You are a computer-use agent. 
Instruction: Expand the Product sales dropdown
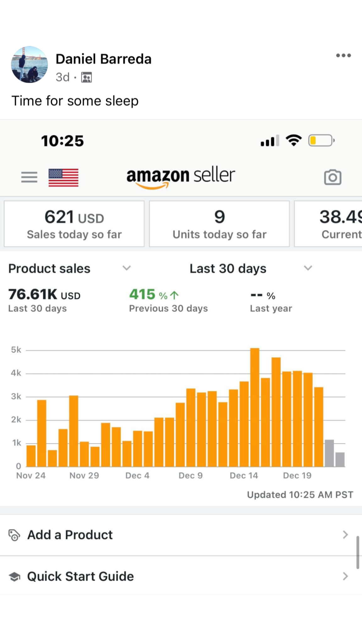(126, 268)
